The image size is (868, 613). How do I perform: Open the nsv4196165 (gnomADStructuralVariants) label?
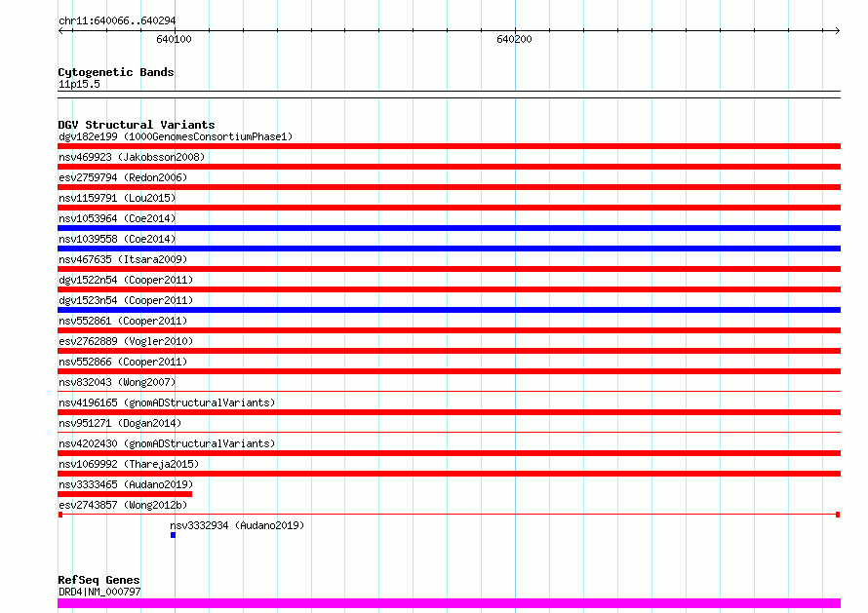pos(167,402)
